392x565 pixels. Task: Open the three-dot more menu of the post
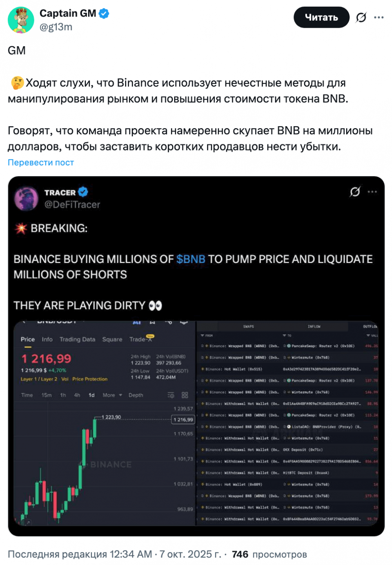[379, 18]
